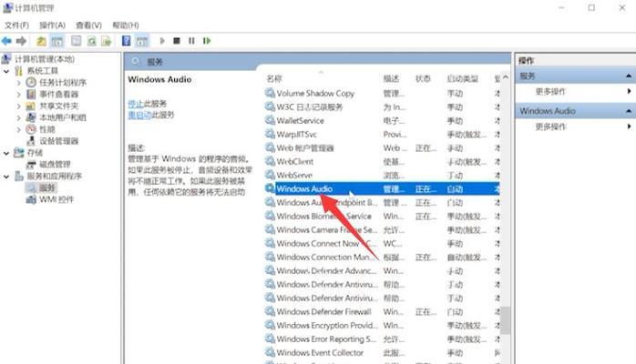
Task: Click the up one level folder icon
Action: pos(41,41)
